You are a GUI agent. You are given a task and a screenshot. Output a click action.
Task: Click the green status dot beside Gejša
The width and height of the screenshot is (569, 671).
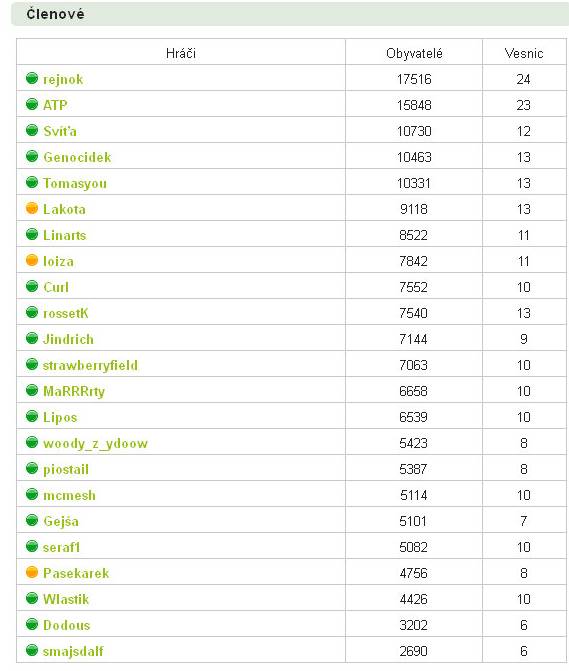click(x=32, y=520)
